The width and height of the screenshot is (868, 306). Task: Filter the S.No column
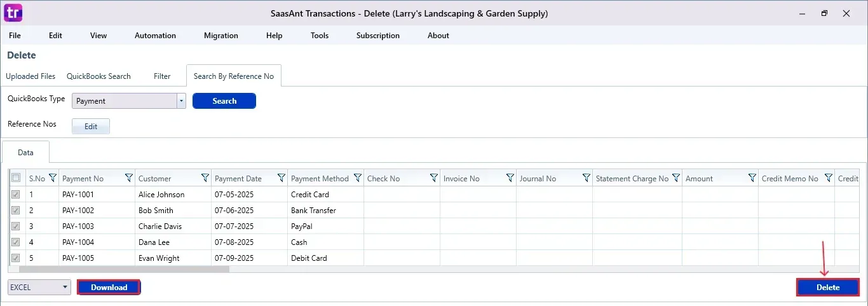click(53, 178)
